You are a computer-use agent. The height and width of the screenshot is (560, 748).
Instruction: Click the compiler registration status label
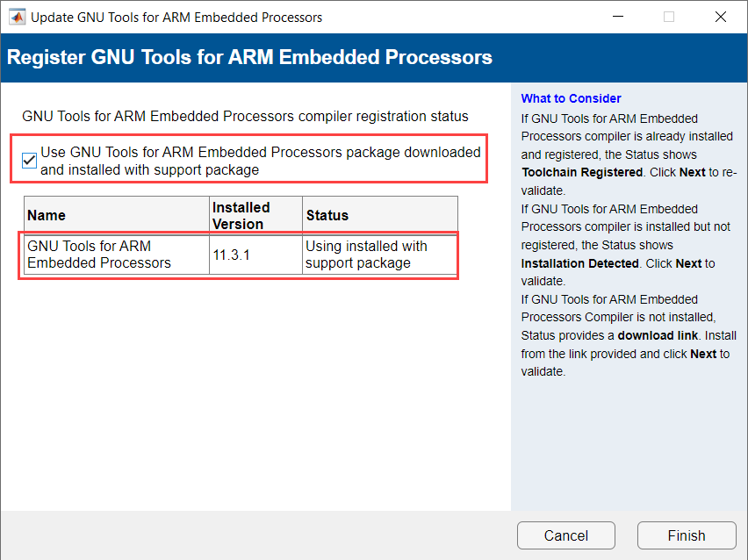tap(245, 116)
